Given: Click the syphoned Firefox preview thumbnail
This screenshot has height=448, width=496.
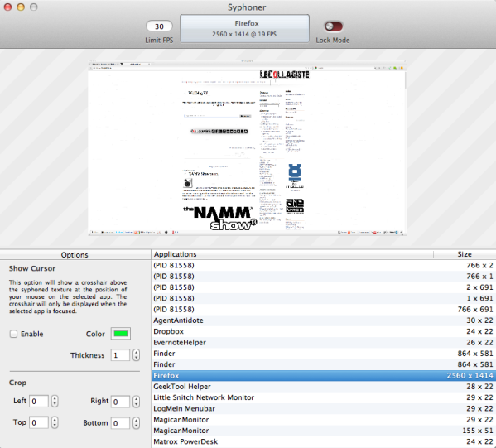Looking at the screenshot, I should (x=247, y=147).
